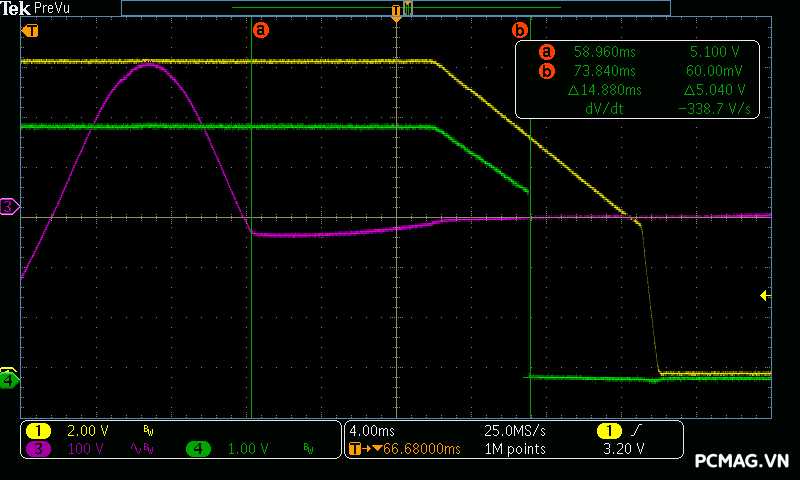The image size is (800, 480).
Task: Toggle channel 3 magenta badge in bottom bar
Action: [38, 449]
